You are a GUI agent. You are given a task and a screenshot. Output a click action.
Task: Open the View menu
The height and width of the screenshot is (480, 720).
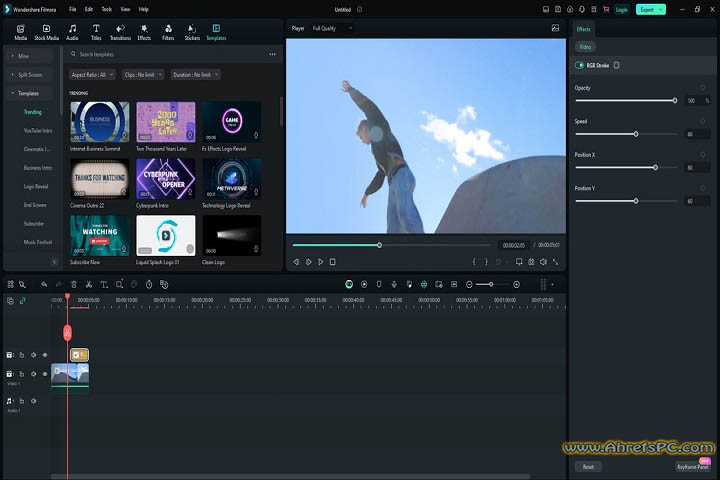click(x=125, y=9)
